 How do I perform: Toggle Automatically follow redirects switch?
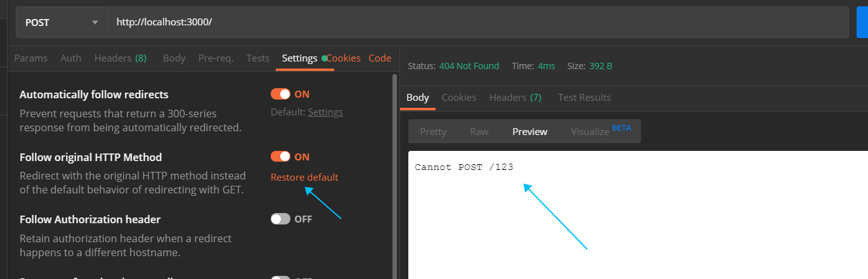point(280,94)
